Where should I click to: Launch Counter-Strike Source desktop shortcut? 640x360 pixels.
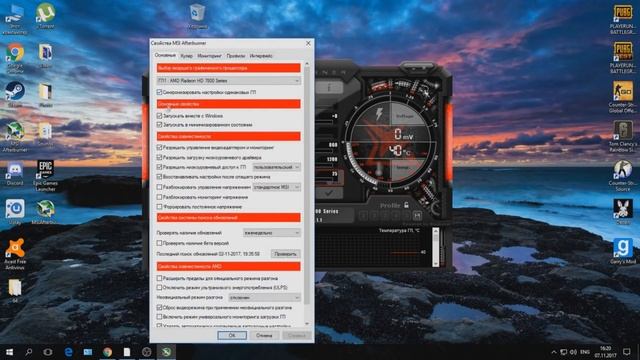tap(622, 176)
